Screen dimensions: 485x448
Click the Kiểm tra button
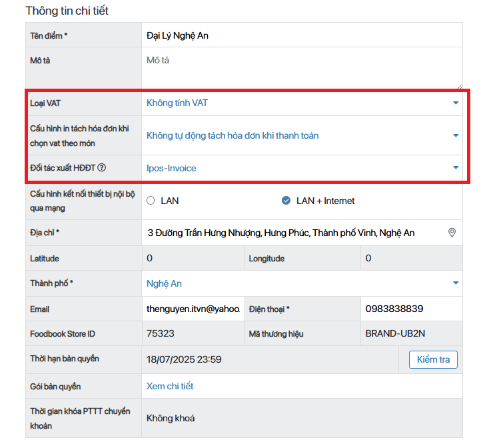[433, 360]
